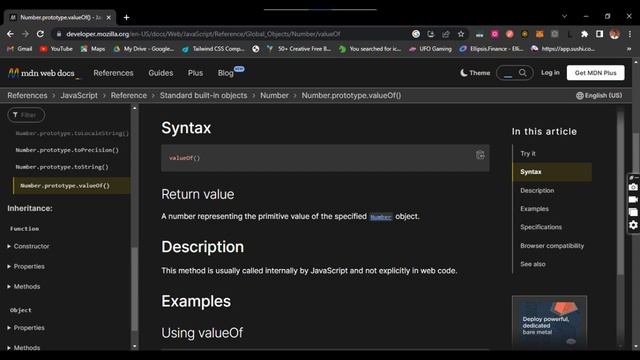Image resolution: width=640 pixels, height=360 pixels.
Task: Go back with the browser back arrow
Action: [x=10, y=34]
